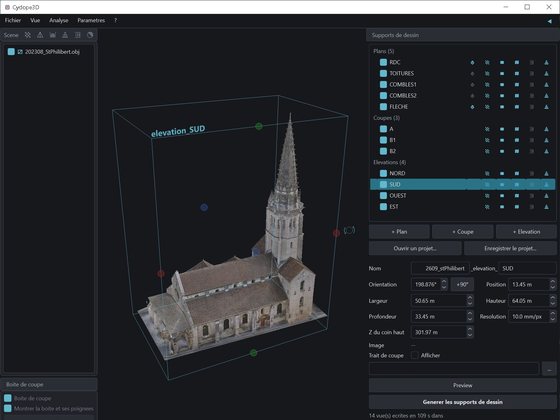Click the diamond icon on the RDC row
560x420 pixels.
point(472,62)
